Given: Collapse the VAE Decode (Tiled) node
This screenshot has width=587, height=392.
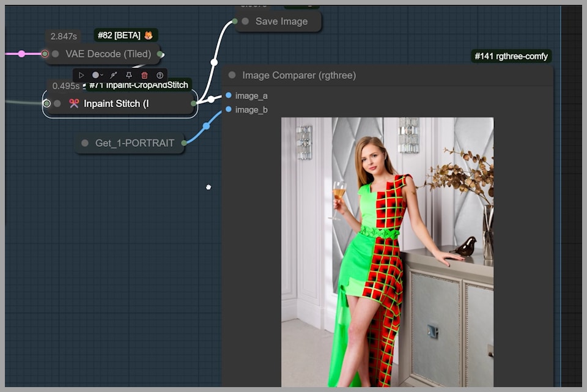Looking at the screenshot, I should pyautogui.click(x=56, y=54).
